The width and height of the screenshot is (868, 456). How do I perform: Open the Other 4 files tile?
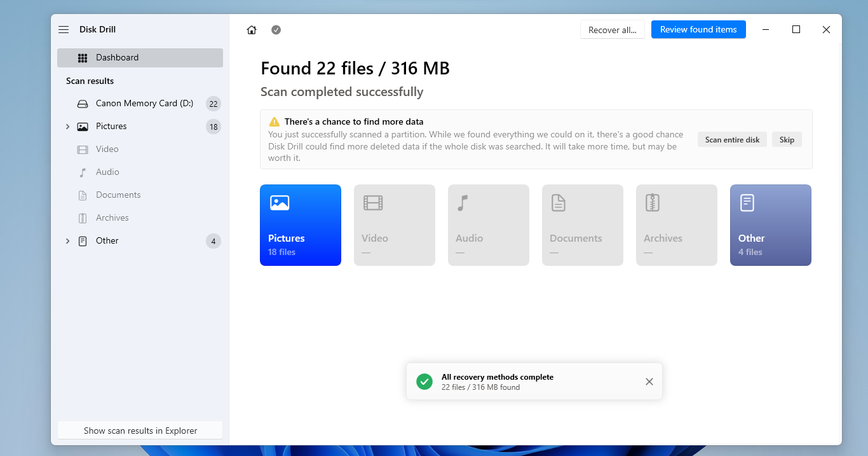click(771, 225)
